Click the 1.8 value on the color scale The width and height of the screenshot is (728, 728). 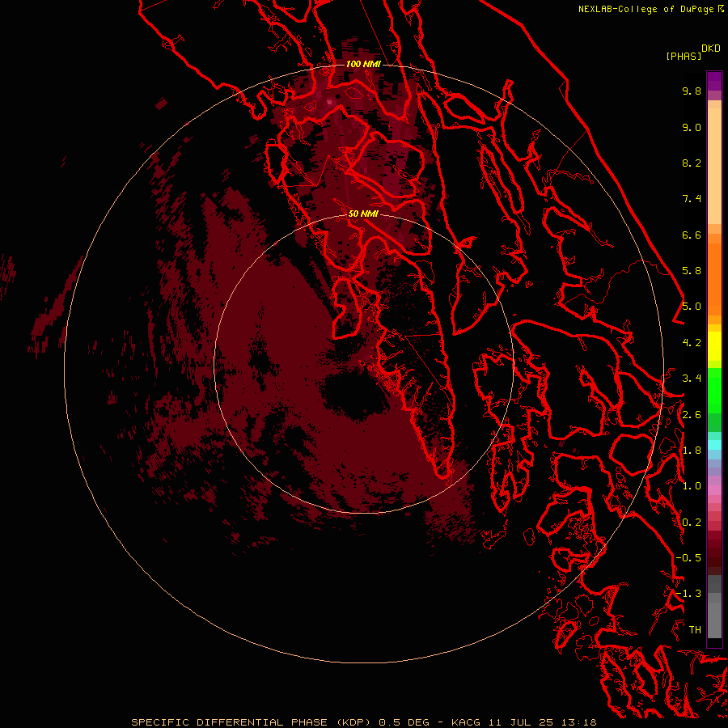692,451
